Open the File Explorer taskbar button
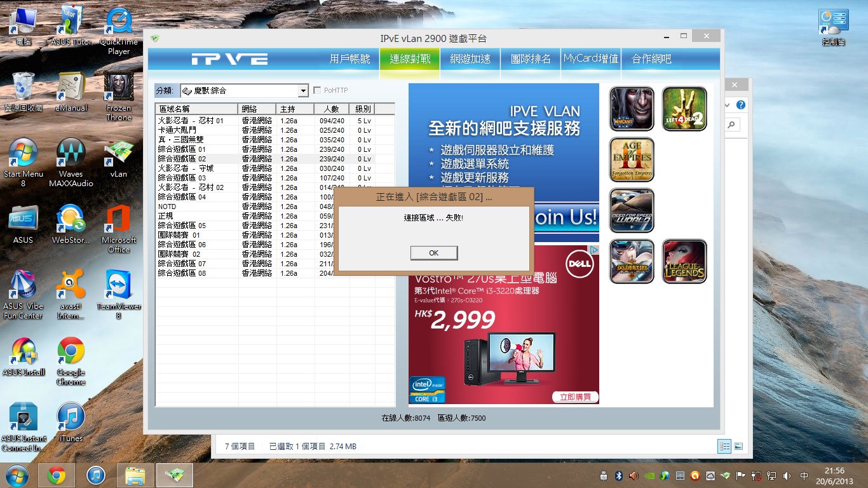868x488 pixels. 135,475
